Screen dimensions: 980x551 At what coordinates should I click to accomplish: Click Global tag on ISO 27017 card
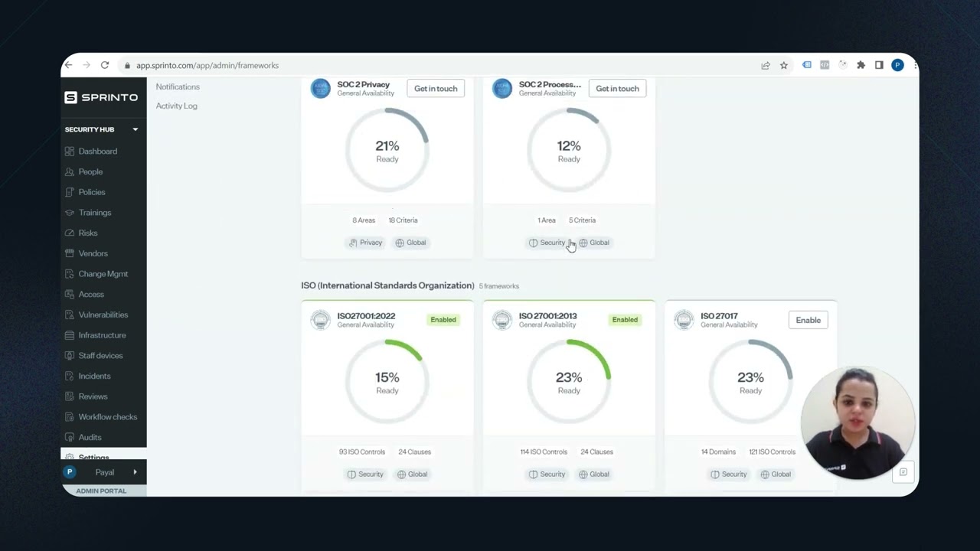(776, 474)
